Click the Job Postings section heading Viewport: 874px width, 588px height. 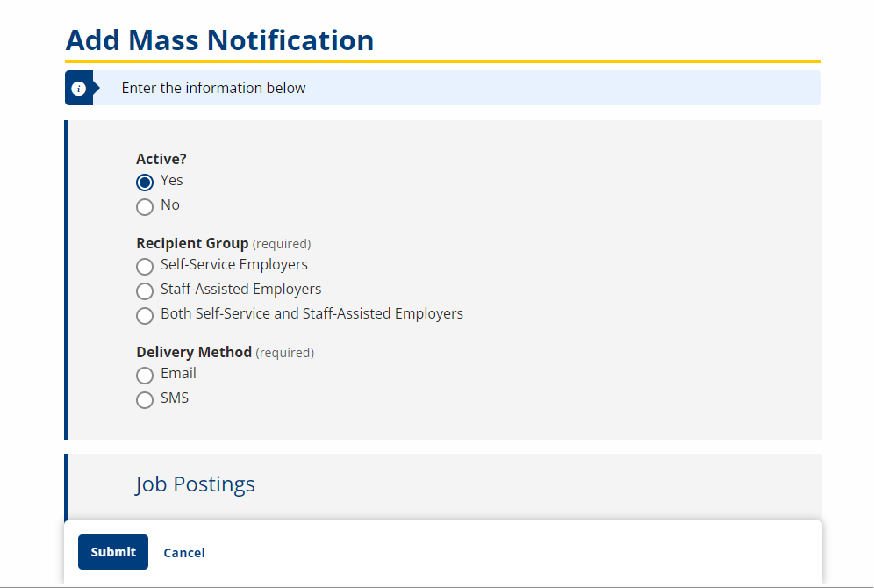pyautogui.click(x=195, y=484)
